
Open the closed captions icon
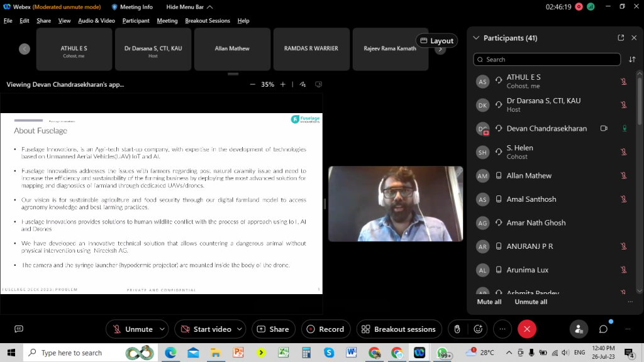[x=19, y=329]
